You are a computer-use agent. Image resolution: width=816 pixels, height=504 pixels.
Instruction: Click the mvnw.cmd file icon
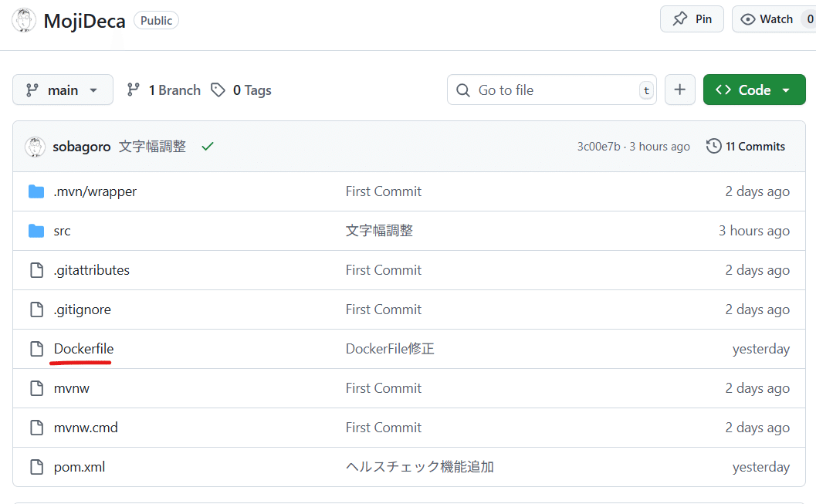pyautogui.click(x=36, y=428)
